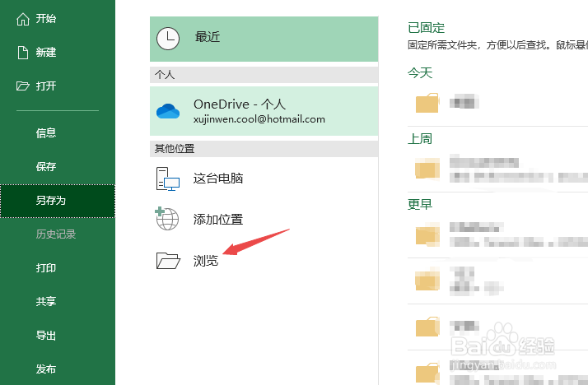Click the 已固定 heading

click(426, 28)
